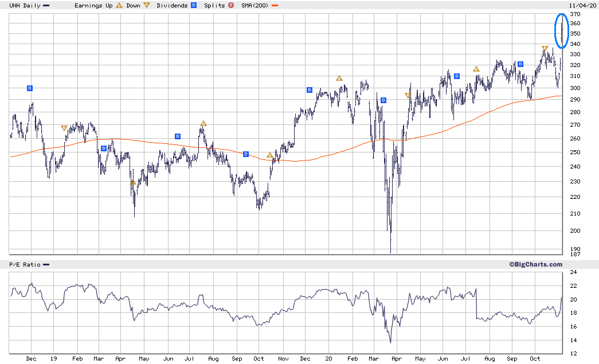
Task: Select the dividend marker from March 2019
Action: 104,148
